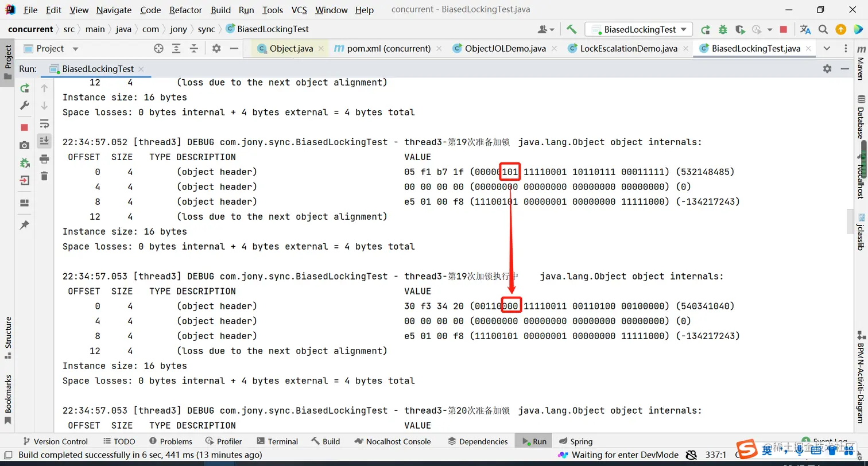Clear console output with the trash icon
The image size is (868, 466).
pyautogui.click(x=44, y=176)
